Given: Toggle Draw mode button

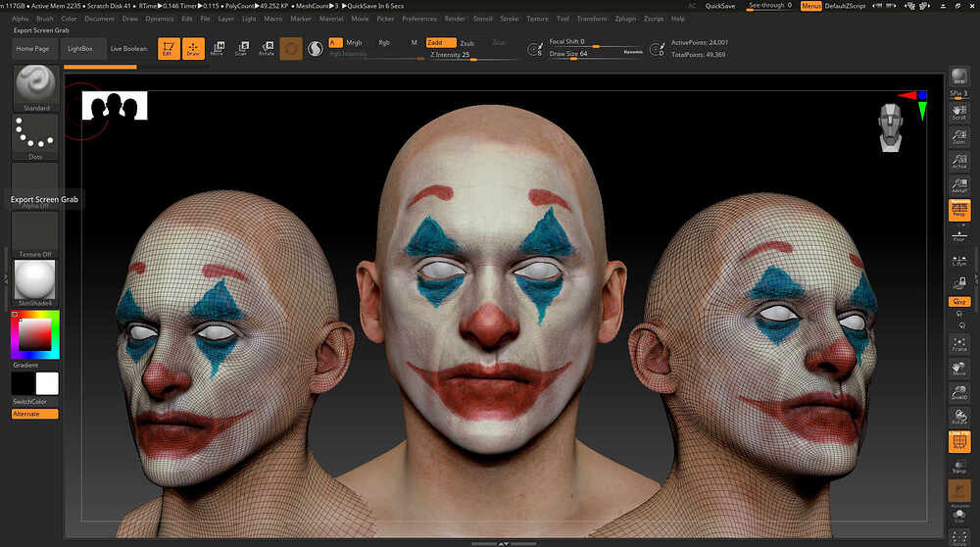Looking at the screenshot, I should (x=193, y=49).
